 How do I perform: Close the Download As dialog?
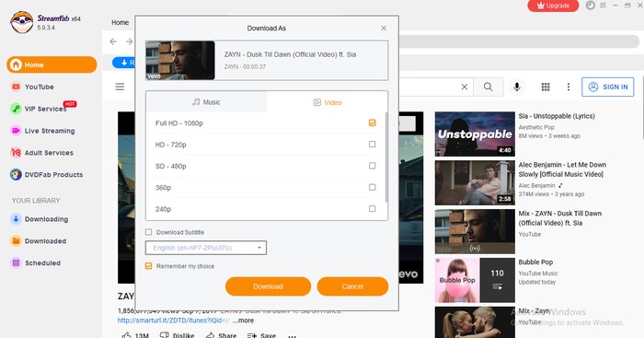coord(384,28)
